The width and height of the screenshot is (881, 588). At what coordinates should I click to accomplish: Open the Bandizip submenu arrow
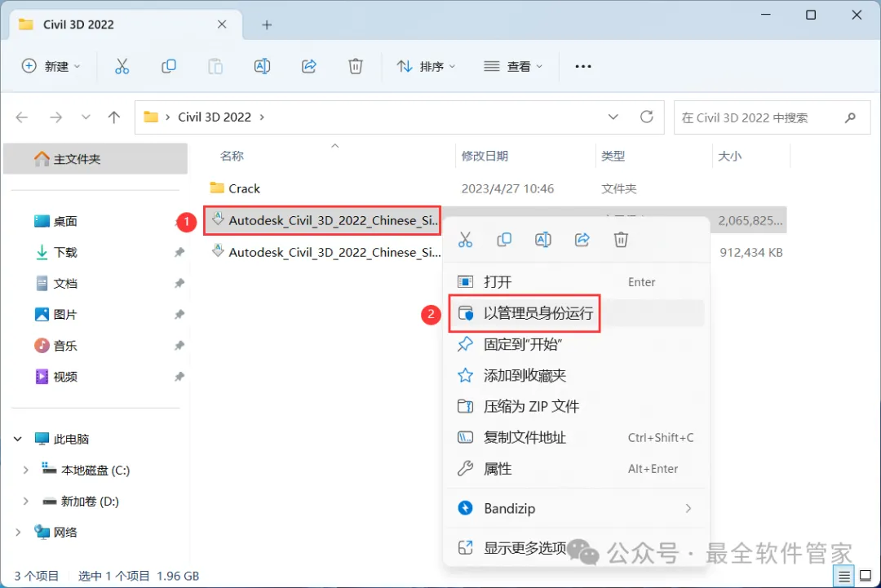pos(688,508)
